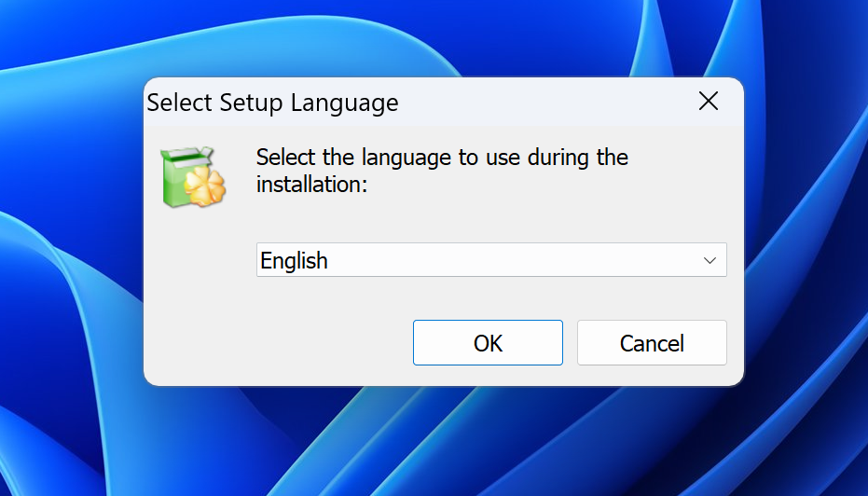Close the Select Setup Language dialog
868x496 pixels.
tap(709, 102)
